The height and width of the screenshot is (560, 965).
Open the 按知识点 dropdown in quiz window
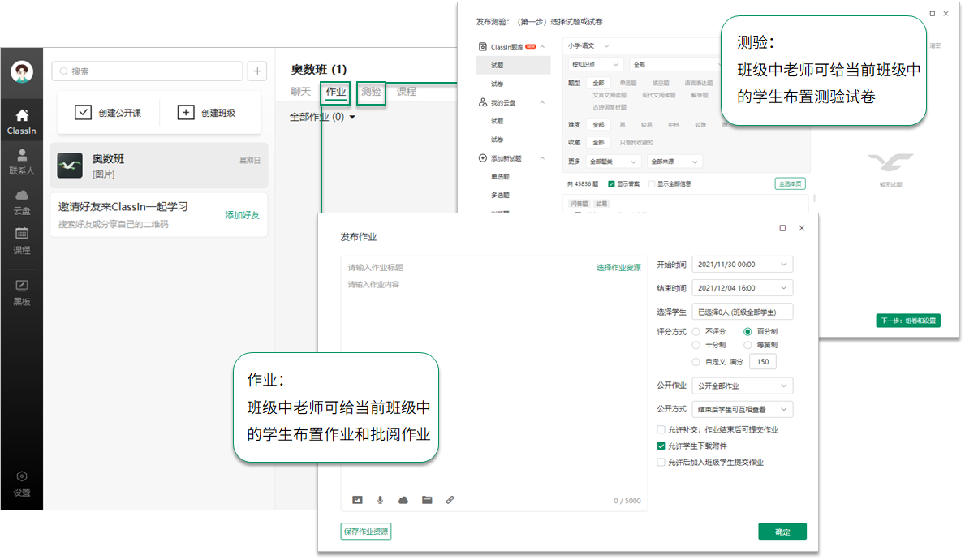point(595,65)
